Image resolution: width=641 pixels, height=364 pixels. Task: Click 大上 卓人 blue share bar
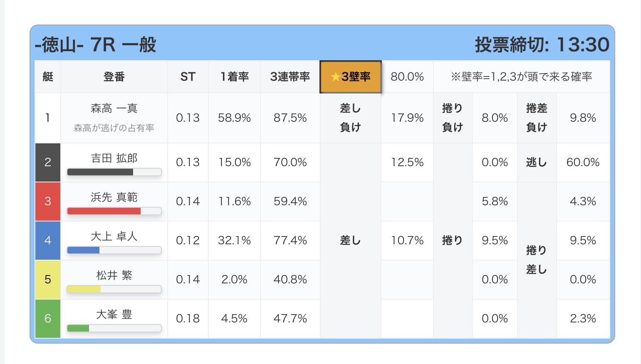tap(114, 250)
